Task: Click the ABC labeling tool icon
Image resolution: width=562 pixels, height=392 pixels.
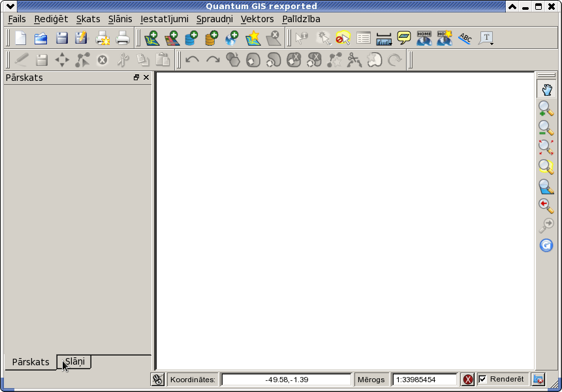Action: click(x=465, y=38)
